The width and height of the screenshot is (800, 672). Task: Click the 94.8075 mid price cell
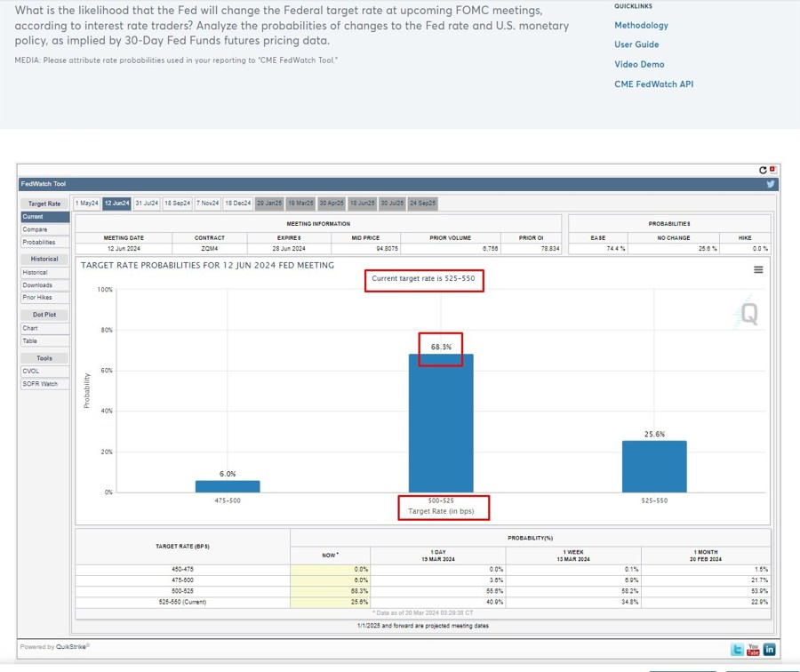click(366, 249)
